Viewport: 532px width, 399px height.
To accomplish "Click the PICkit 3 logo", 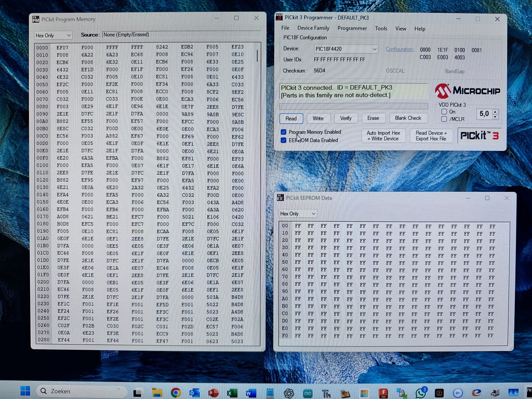I will coord(479,135).
